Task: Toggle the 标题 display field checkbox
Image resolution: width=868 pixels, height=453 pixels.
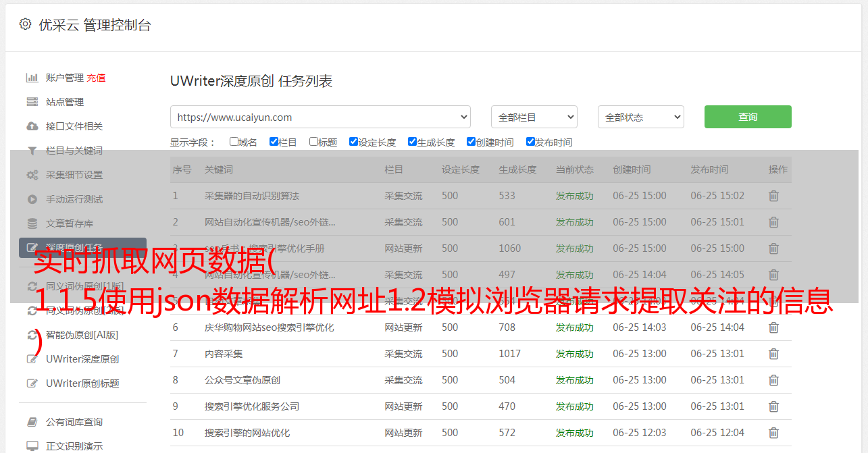Action: click(x=313, y=142)
